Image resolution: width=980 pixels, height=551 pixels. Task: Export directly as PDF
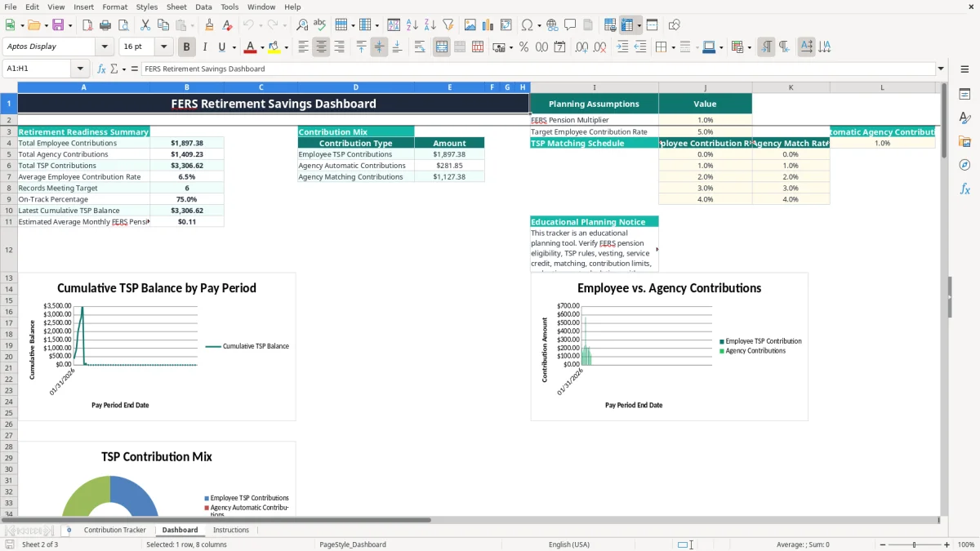(87, 25)
